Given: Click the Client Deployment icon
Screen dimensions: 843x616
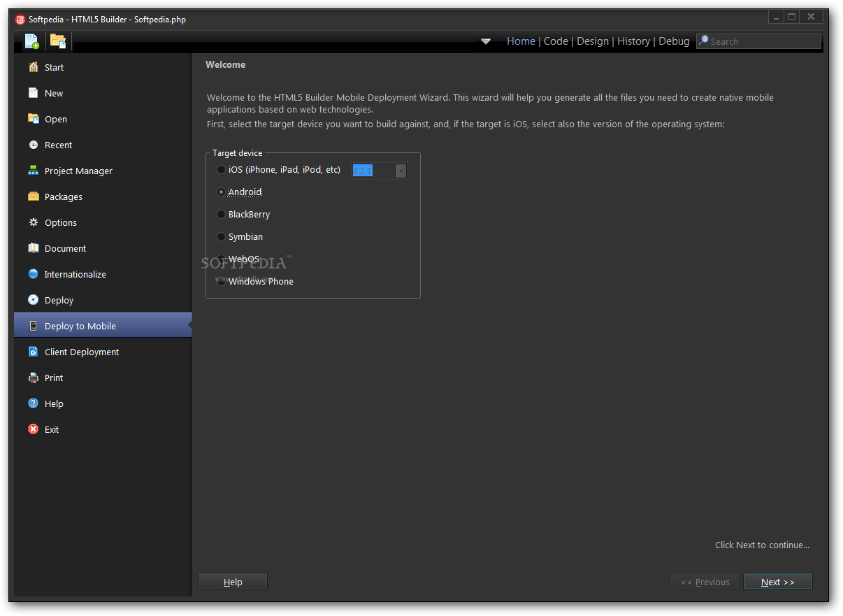Looking at the screenshot, I should 33,352.
